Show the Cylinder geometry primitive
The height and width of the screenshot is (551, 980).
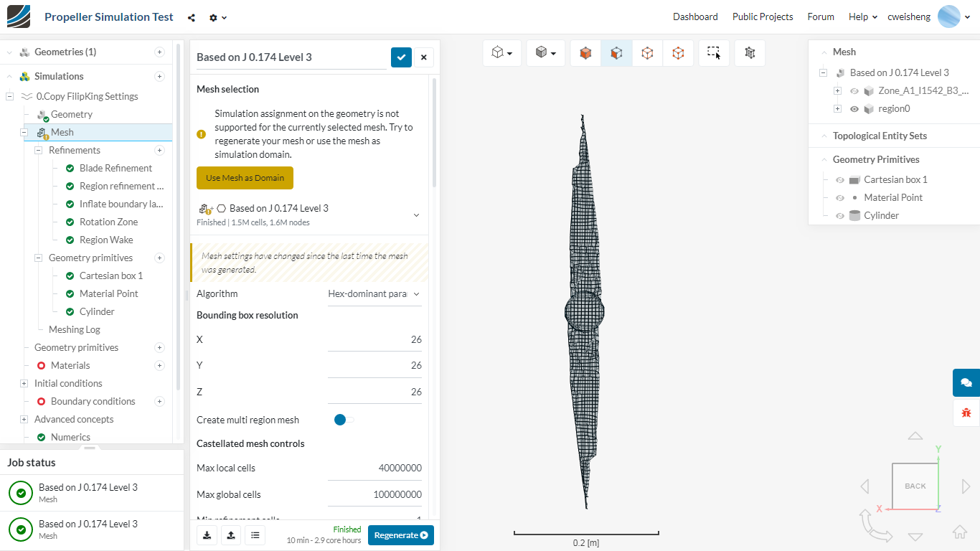pos(840,215)
